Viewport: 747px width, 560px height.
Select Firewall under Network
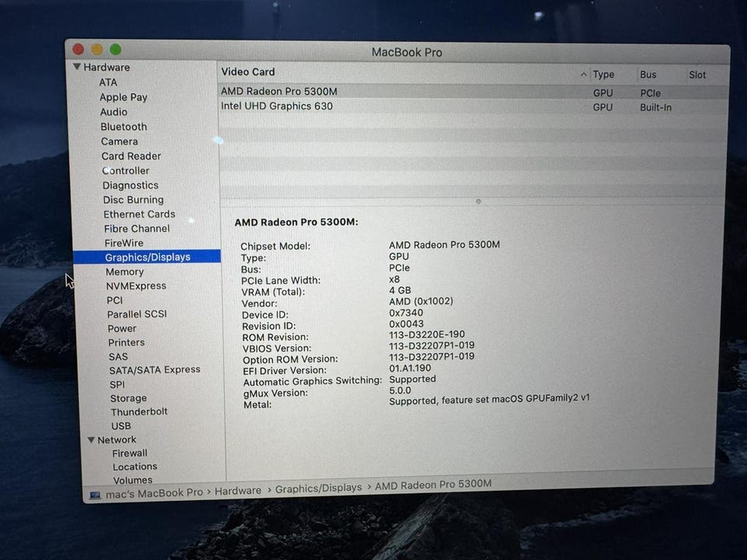click(130, 453)
